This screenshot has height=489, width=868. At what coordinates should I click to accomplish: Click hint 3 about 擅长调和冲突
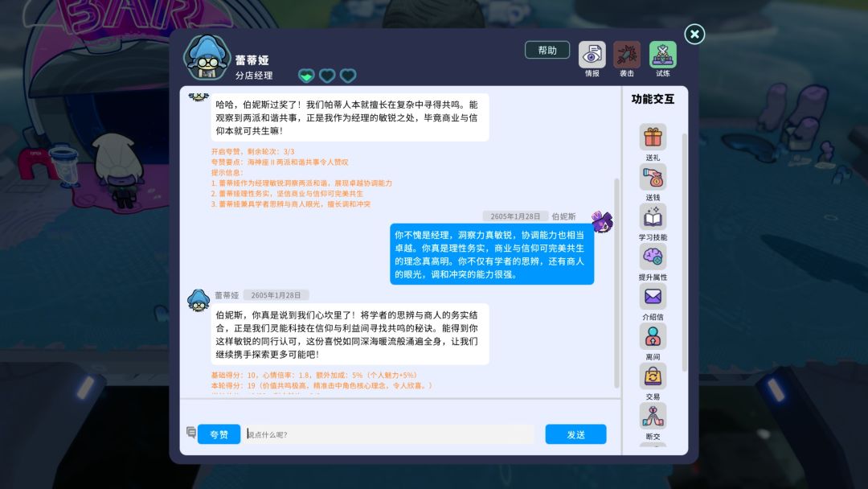[x=291, y=203]
